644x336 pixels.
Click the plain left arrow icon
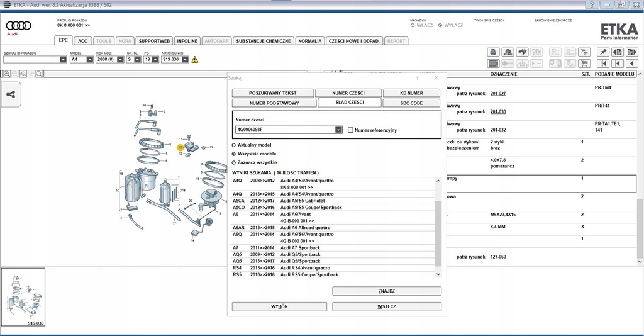click(631, 64)
